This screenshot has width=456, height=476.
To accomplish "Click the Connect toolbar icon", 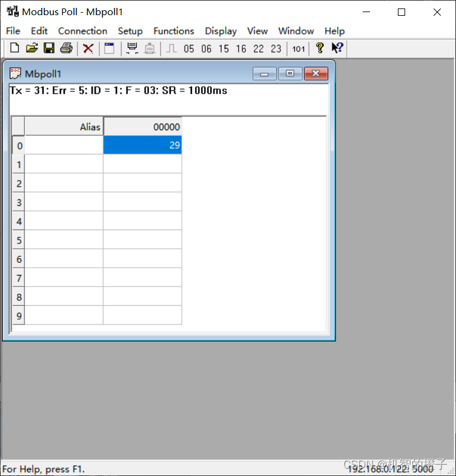I will click(132, 48).
